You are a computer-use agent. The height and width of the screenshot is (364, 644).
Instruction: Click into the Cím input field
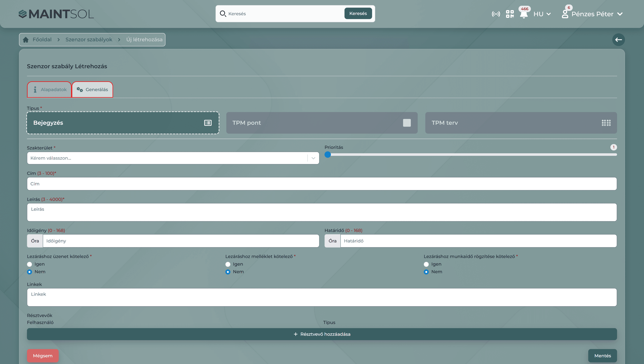tap(322, 184)
